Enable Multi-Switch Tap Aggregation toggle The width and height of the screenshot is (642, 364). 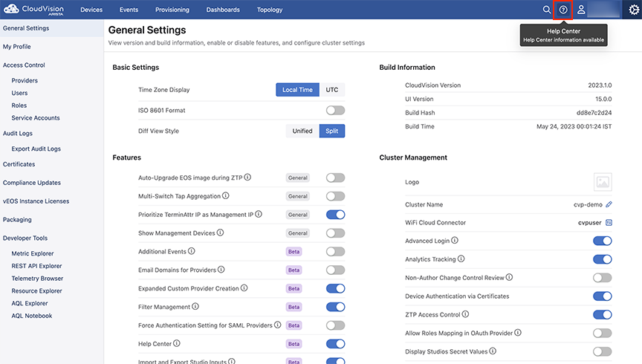click(x=335, y=196)
